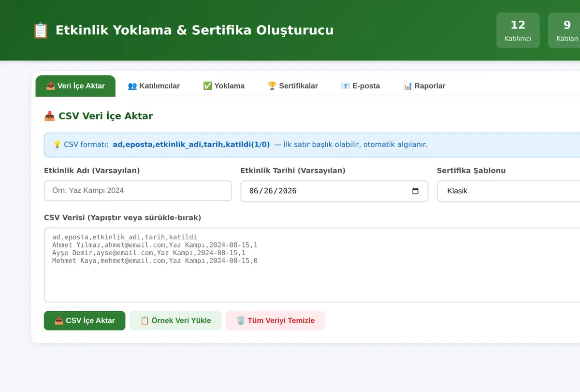Open the Raporlar tab

coord(424,86)
